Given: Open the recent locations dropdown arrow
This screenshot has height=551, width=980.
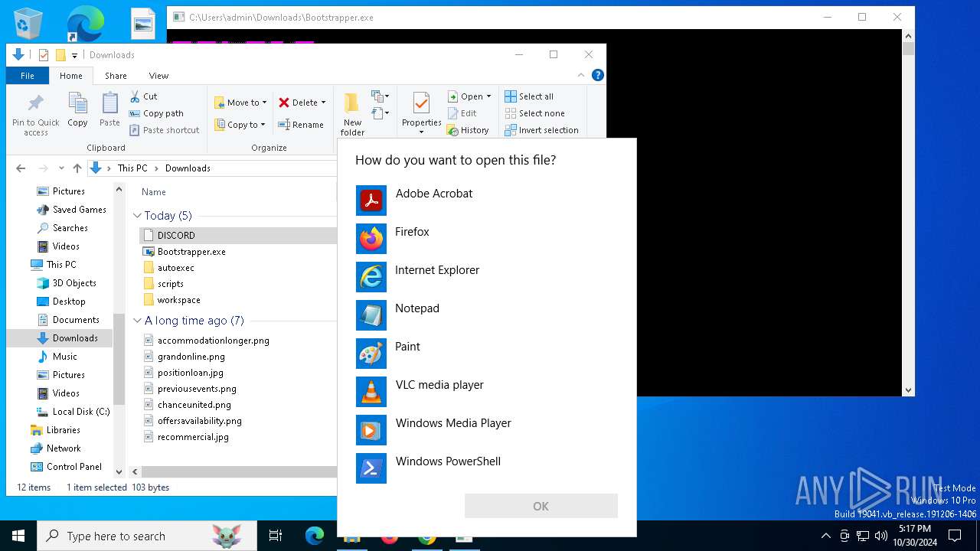Looking at the screenshot, I should click(61, 168).
